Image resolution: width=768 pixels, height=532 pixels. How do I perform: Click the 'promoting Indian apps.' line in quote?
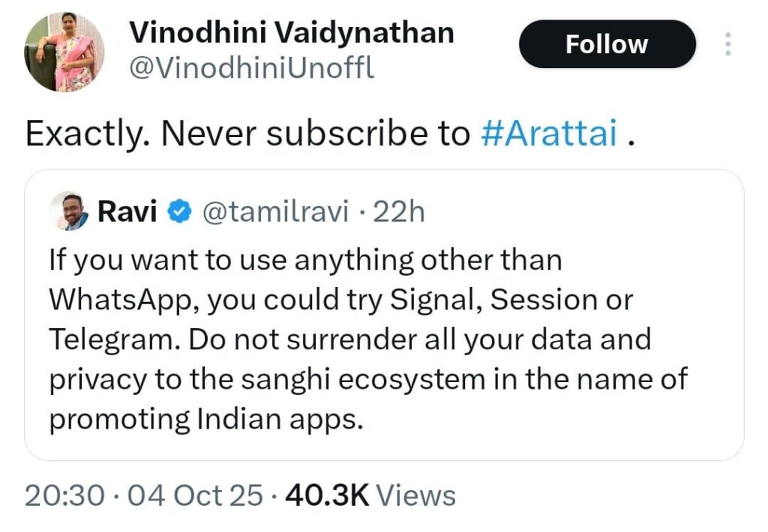pyautogui.click(x=206, y=420)
